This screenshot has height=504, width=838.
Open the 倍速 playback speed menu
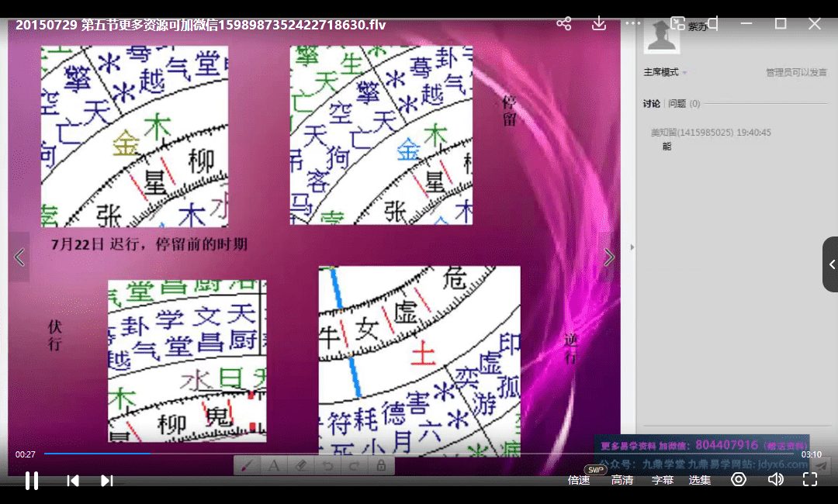click(x=579, y=480)
